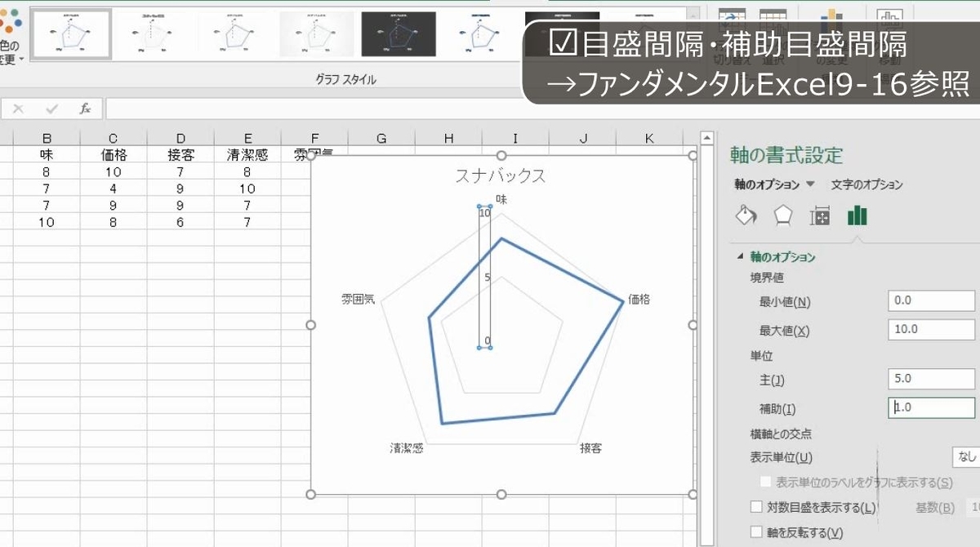Click the cell containing 10 in column E
Screen dimensions: 980x547
click(x=247, y=189)
